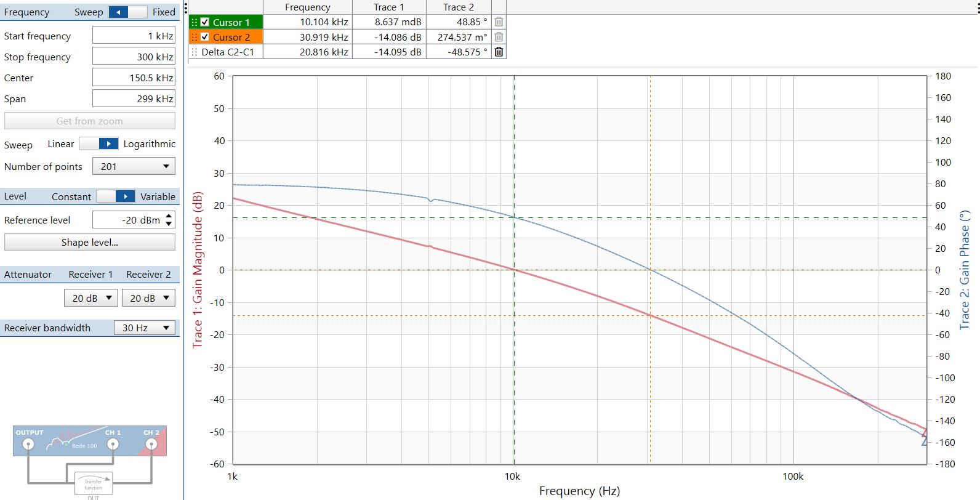Click the Trace 2 Gain Phase axis label
The image size is (980, 500).
click(x=965, y=270)
